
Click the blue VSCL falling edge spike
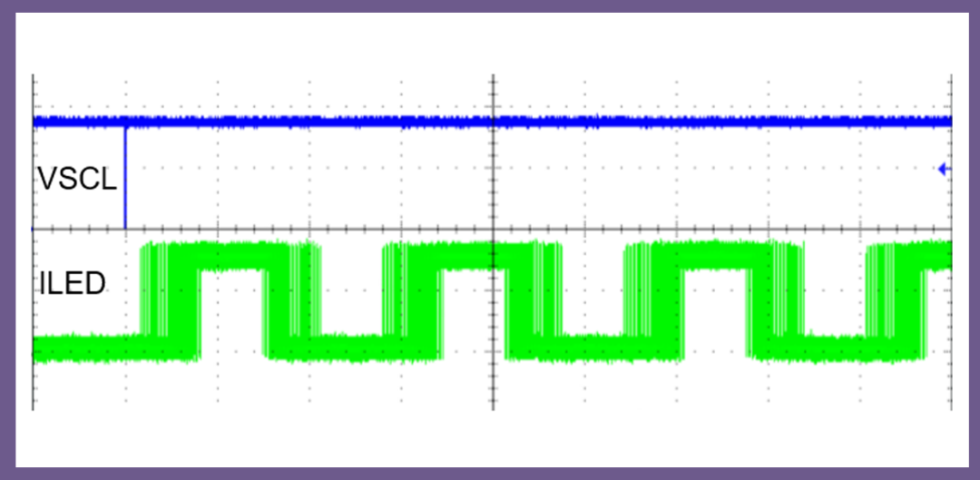125,178
